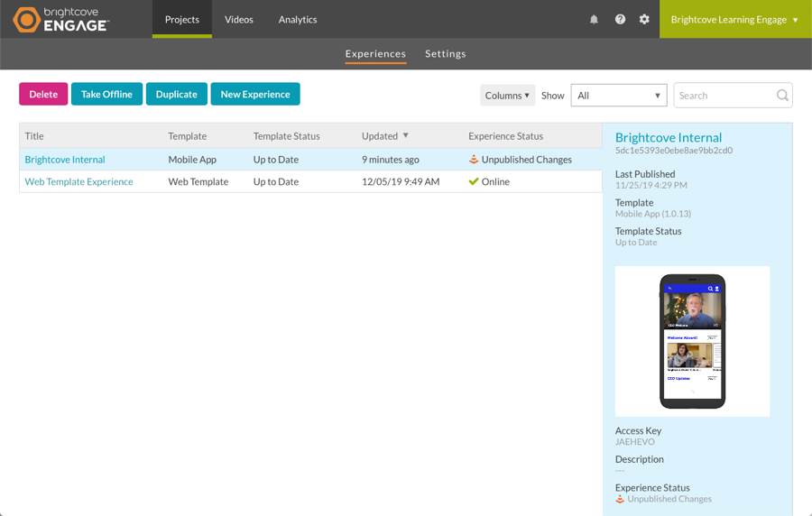This screenshot has height=516, width=812.
Task: Sort by the Template Status column header
Action: [x=286, y=136]
